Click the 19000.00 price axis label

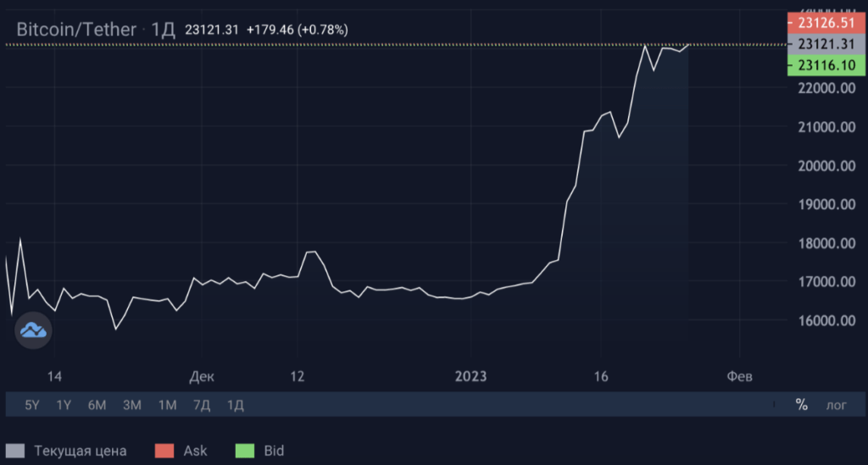pyautogui.click(x=826, y=205)
